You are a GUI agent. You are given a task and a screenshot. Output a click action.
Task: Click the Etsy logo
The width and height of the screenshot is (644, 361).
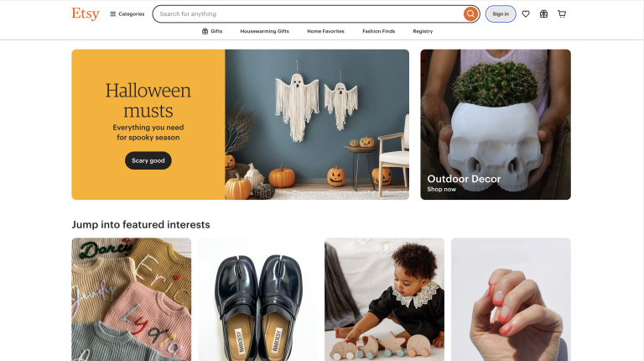coord(86,13)
